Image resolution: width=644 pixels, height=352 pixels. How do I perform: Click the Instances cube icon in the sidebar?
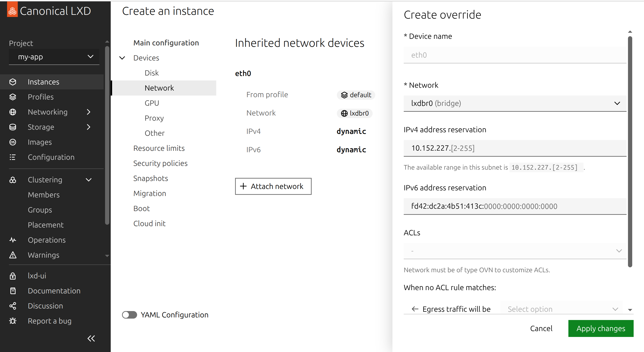coord(13,82)
